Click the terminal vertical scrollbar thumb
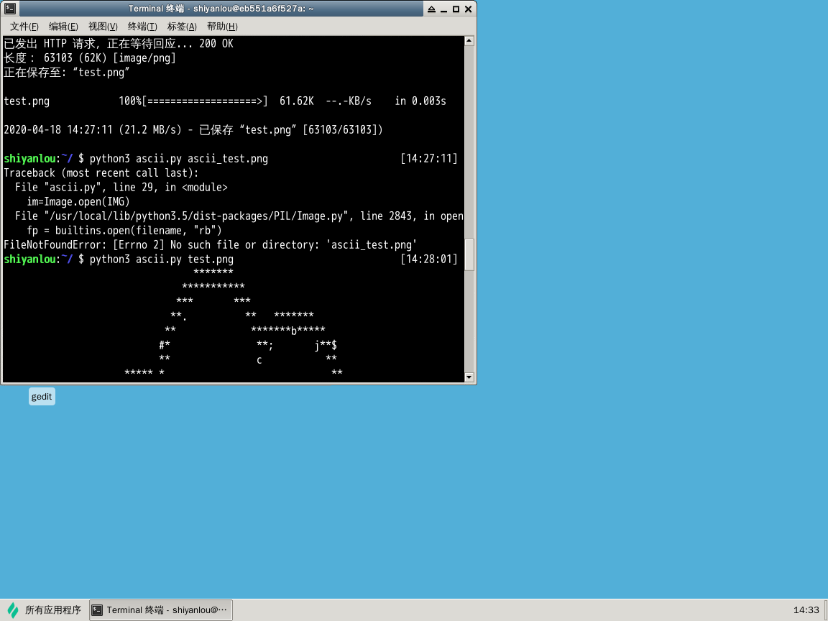The width and height of the screenshot is (828, 644). click(469, 254)
